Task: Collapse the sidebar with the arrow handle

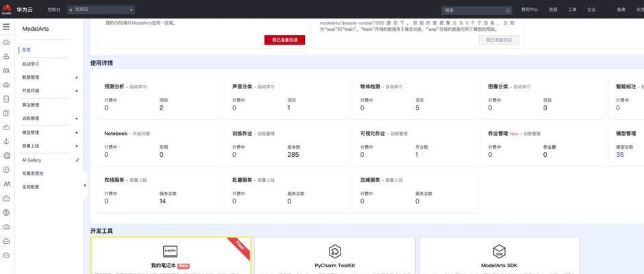Action: point(84,185)
